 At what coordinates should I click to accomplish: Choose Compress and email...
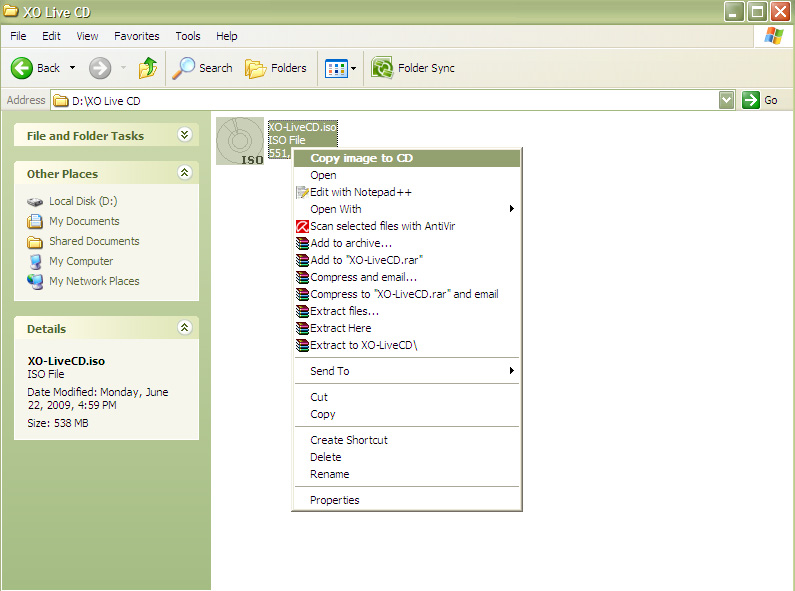pos(407,277)
